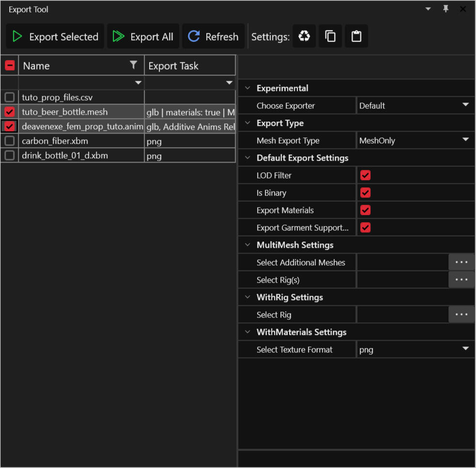Toggle the select-all checkbox in table header
476x468 pixels.
10,65
